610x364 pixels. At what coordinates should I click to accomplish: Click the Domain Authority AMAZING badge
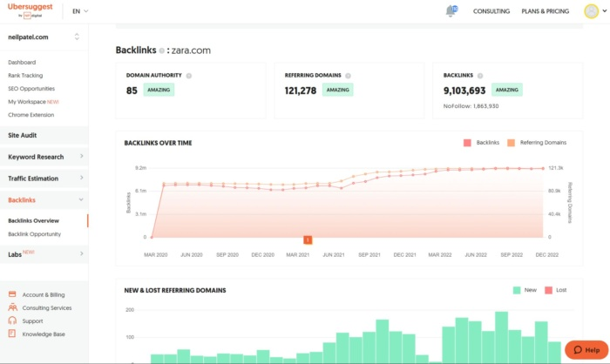(159, 90)
